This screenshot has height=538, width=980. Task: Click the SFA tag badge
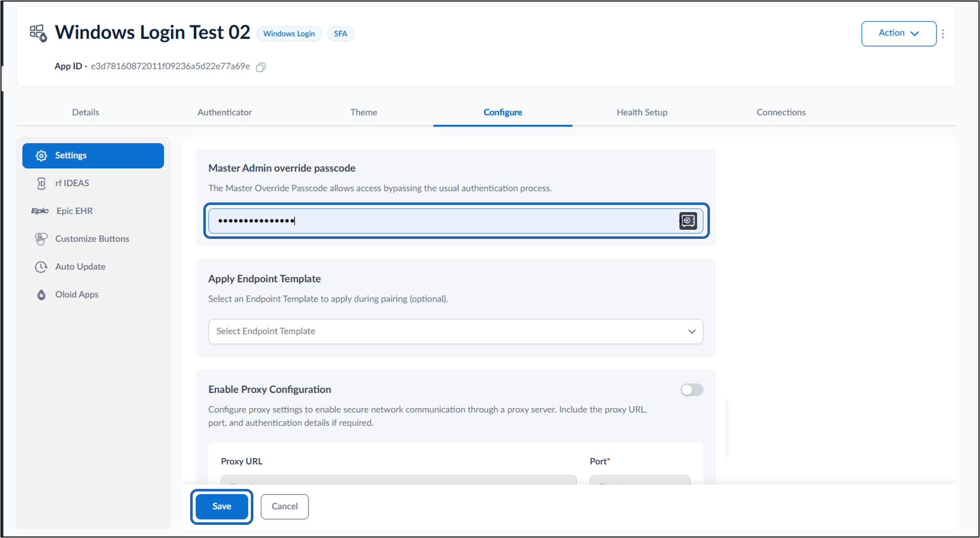(340, 34)
